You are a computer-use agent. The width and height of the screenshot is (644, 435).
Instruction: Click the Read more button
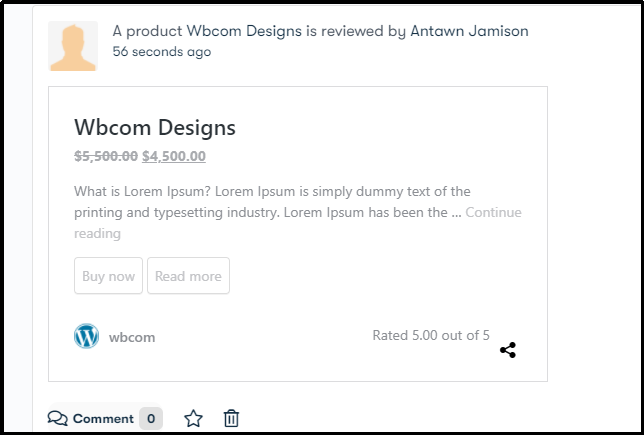(x=189, y=276)
